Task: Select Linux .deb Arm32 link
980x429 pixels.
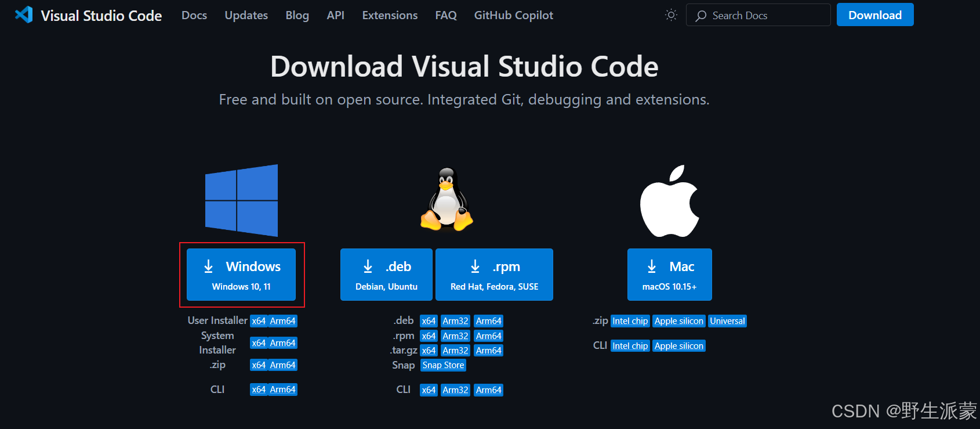Action: coord(455,321)
